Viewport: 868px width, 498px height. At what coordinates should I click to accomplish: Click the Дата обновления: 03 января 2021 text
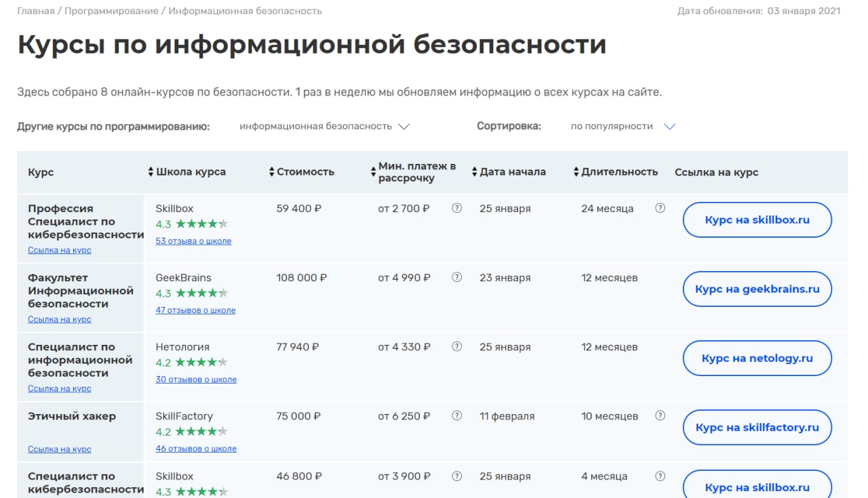[x=759, y=11]
